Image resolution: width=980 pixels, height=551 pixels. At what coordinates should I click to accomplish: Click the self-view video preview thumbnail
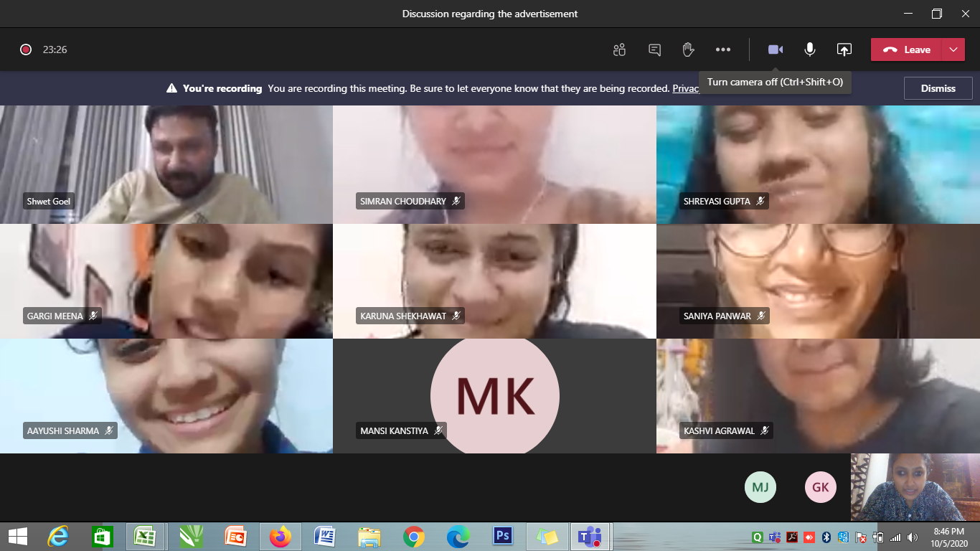[915, 487]
